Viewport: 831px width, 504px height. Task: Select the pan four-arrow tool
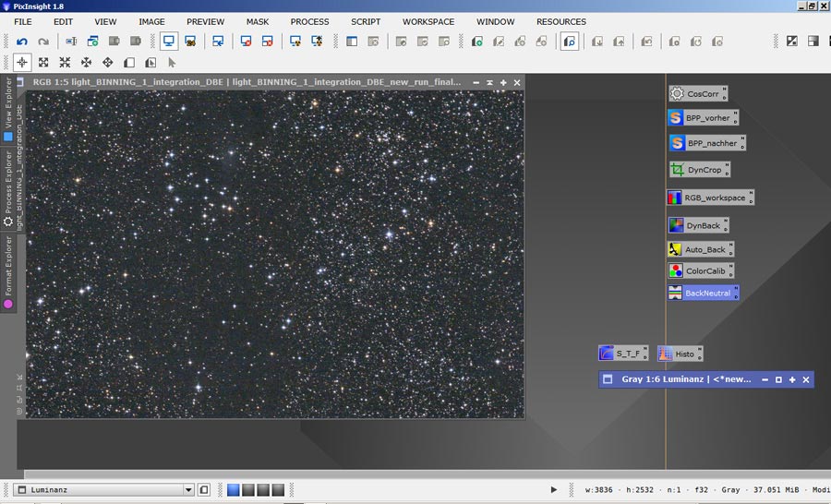(x=86, y=63)
